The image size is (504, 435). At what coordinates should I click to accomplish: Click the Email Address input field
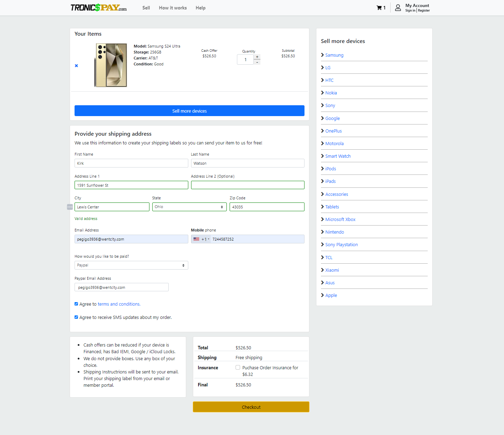(x=131, y=239)
